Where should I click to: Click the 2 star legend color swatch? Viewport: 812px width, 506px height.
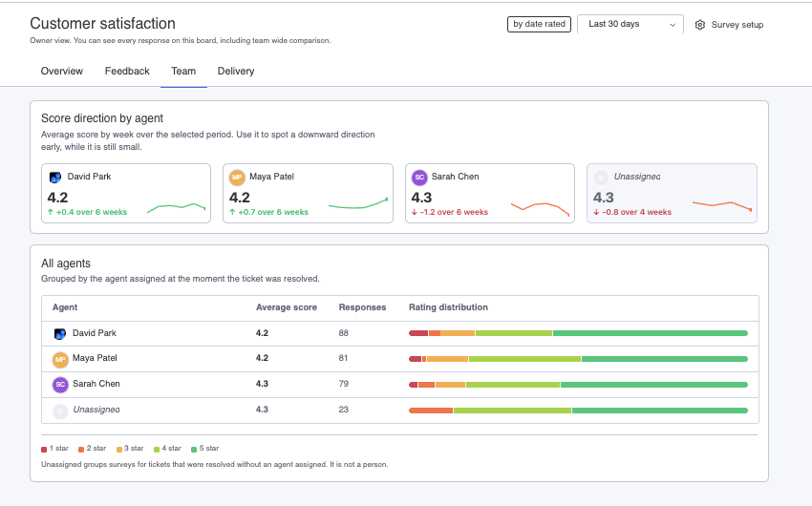(x=81, y=449)
